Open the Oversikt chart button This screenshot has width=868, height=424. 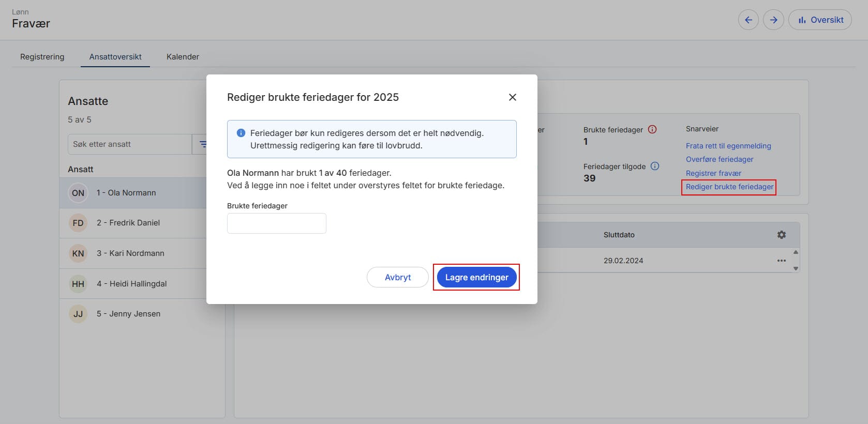click(x=820, y=20)
